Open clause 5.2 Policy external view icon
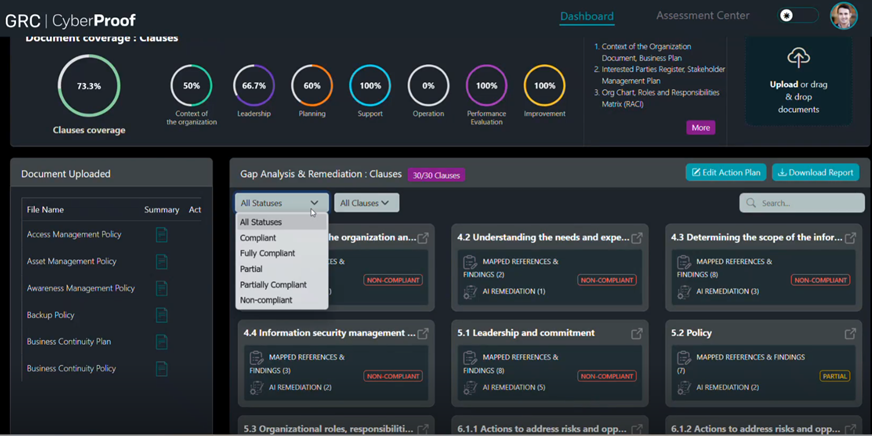 850,334
